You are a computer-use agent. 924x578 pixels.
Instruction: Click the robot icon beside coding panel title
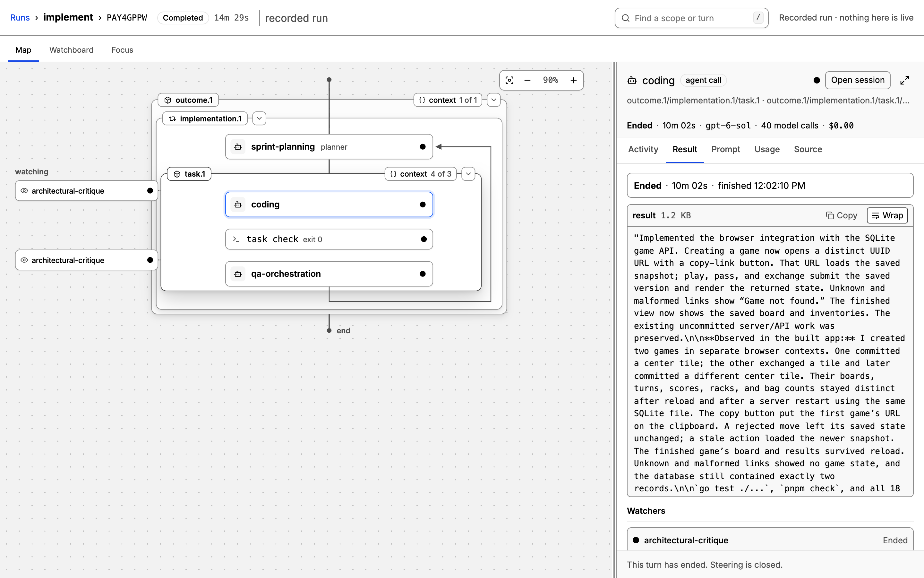coord(632,80)
